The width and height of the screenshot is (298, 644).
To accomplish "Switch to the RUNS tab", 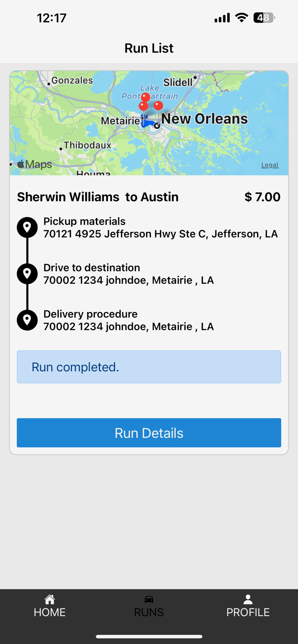I will click(x=148, y=605).
